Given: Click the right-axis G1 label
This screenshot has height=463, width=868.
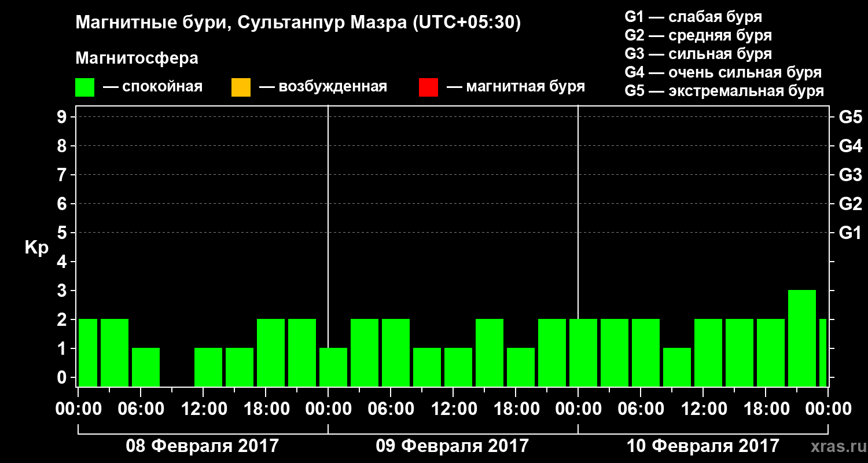Looking at the screenshot, I should [x=850, y=233].
